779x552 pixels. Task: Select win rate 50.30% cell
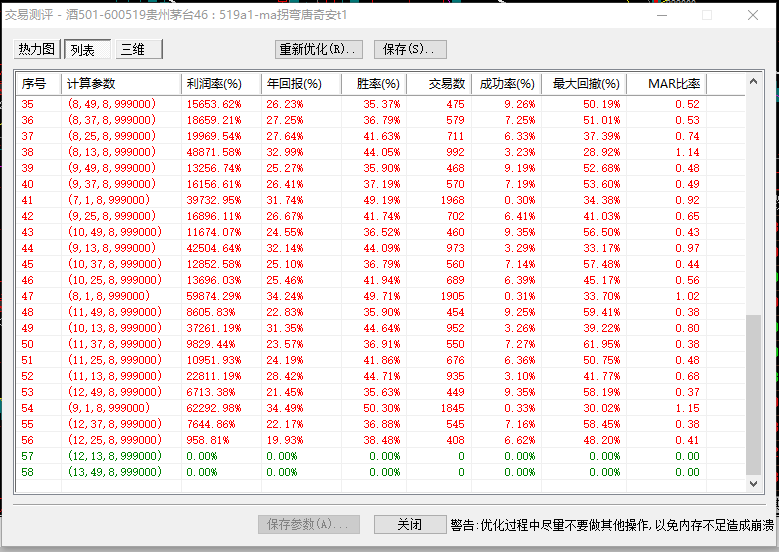point(382,407)
